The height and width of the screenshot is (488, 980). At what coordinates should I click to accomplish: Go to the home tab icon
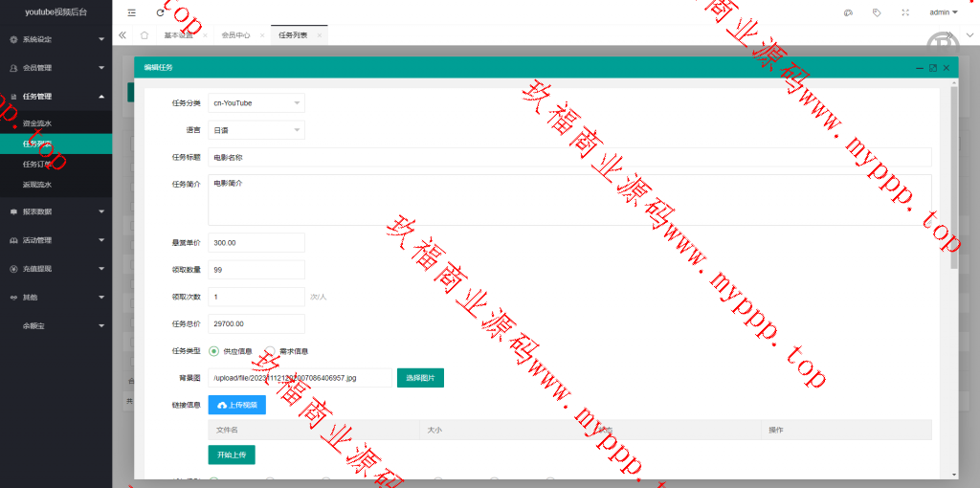point(144,35)
